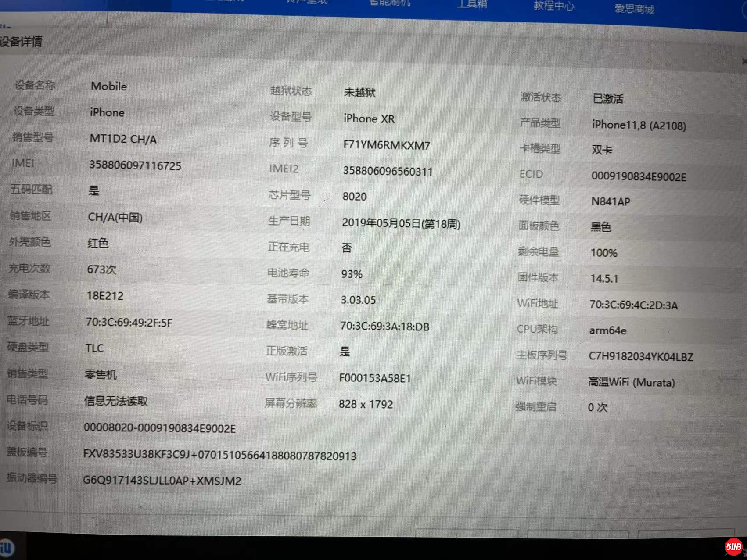Select the IMEI2 value 358806096560311

[388, 171]
